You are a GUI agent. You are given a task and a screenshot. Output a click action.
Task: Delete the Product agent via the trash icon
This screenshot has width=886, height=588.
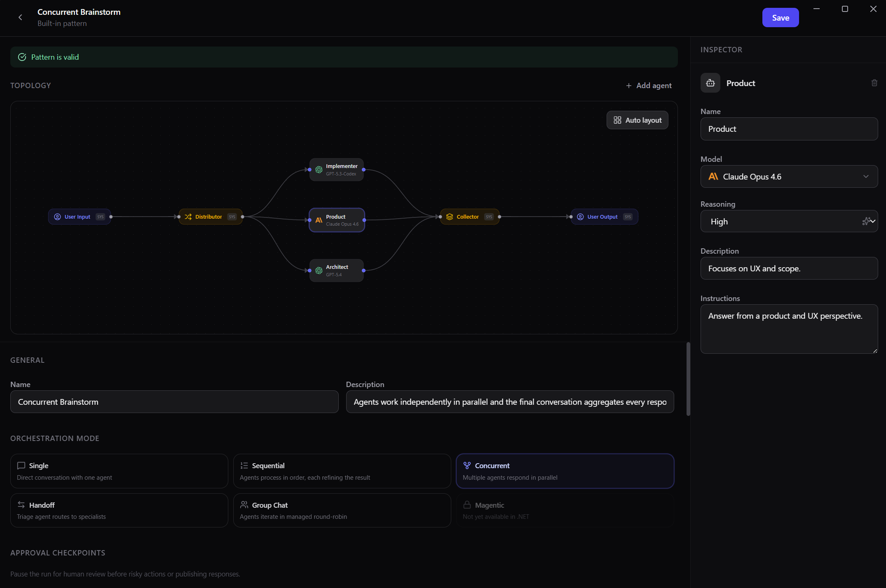coord(874,83)
